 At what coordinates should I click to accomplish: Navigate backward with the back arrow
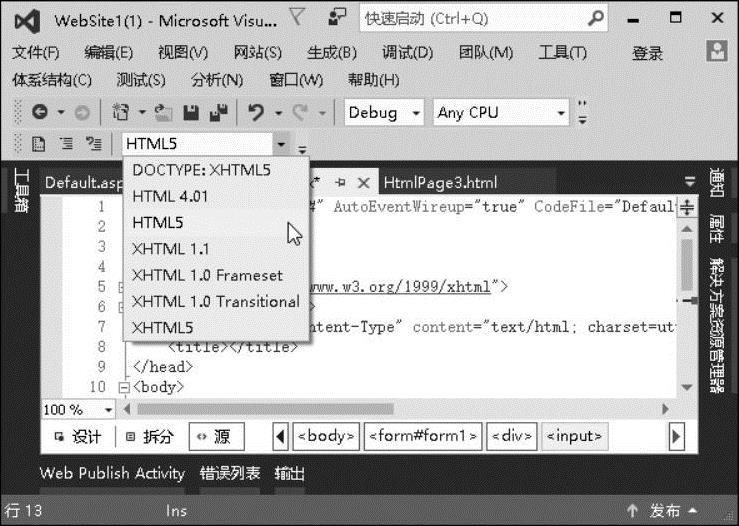(x=40, y=112)
